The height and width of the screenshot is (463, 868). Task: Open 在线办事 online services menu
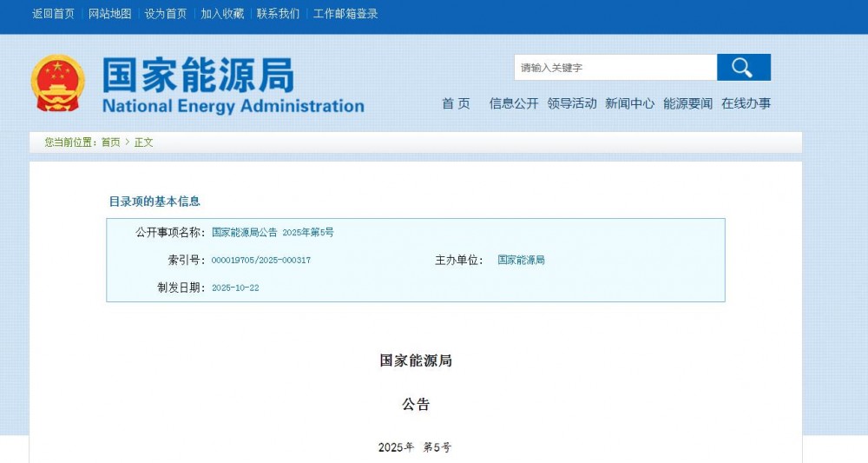point(746,103)
